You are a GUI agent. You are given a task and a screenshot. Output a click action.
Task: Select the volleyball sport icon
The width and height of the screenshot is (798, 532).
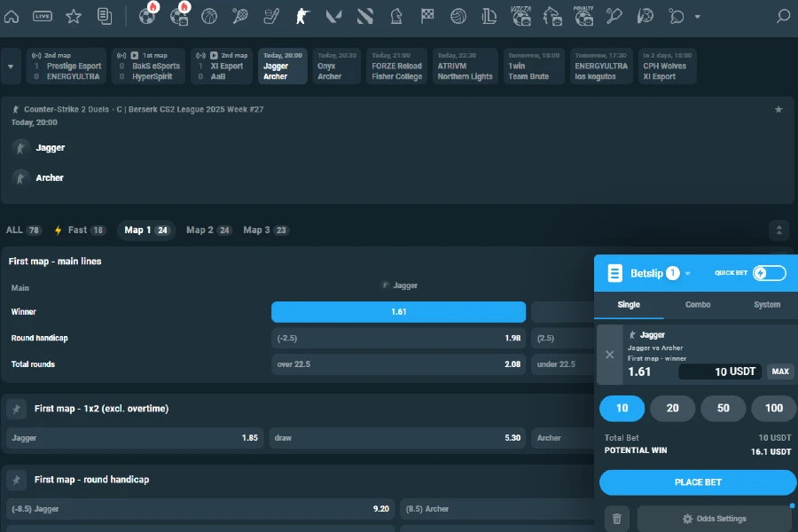click(458, 16)
